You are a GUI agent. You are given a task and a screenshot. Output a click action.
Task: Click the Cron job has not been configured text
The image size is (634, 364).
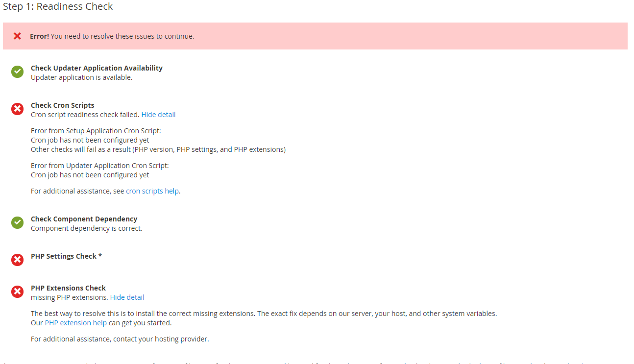tap(90, 140)
